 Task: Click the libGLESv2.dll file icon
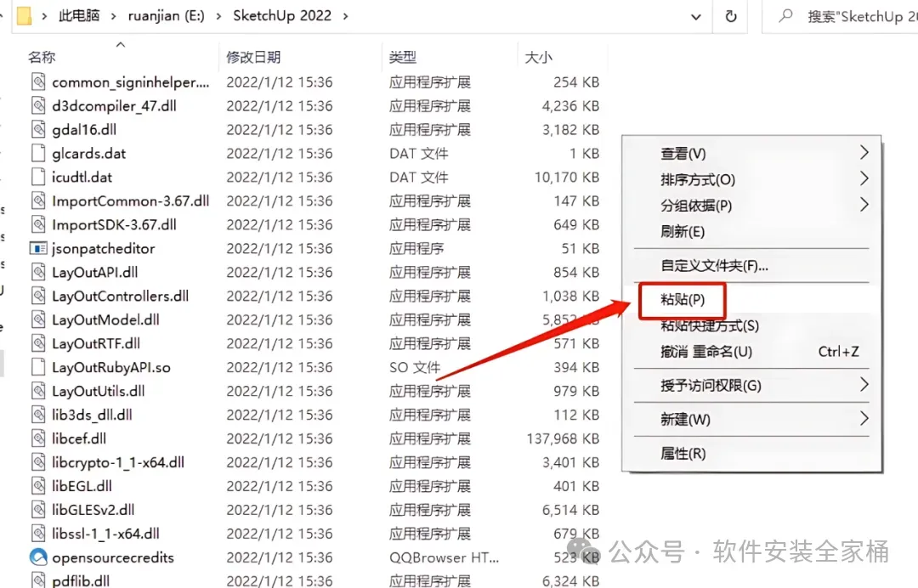tap(38, 510)
